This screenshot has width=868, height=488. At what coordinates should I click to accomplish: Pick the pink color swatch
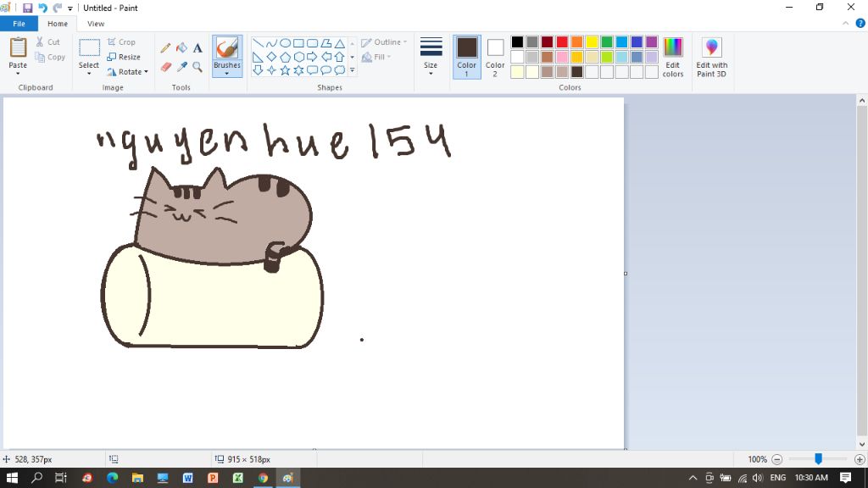562,57
